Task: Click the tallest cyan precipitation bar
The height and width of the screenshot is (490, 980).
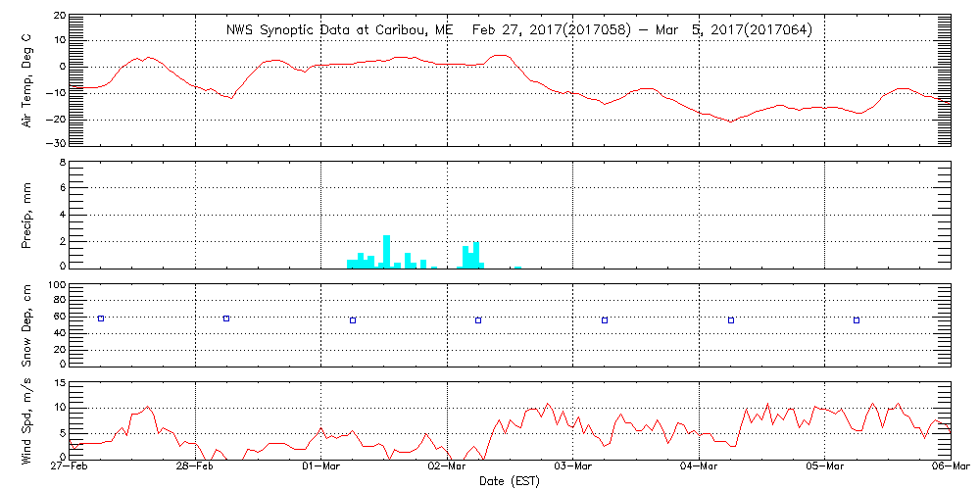Action: [x=387, y=251]
